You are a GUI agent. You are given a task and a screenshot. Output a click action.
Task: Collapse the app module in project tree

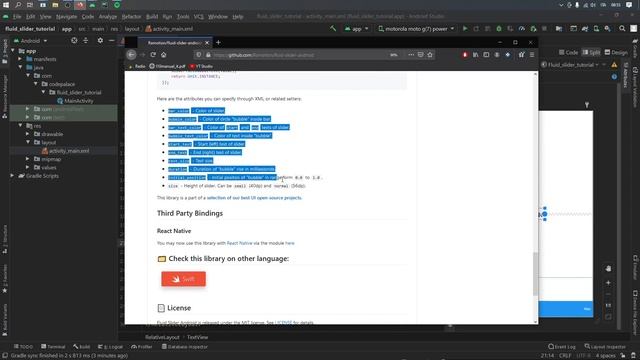tap(13, 51)
